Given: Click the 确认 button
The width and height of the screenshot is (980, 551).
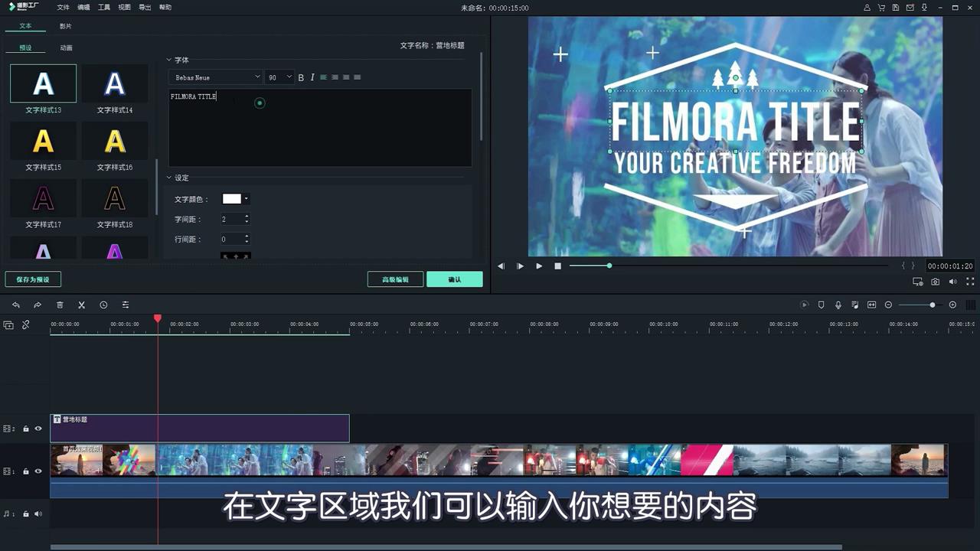Looking at the screenshot, I should tap(455, 279).
